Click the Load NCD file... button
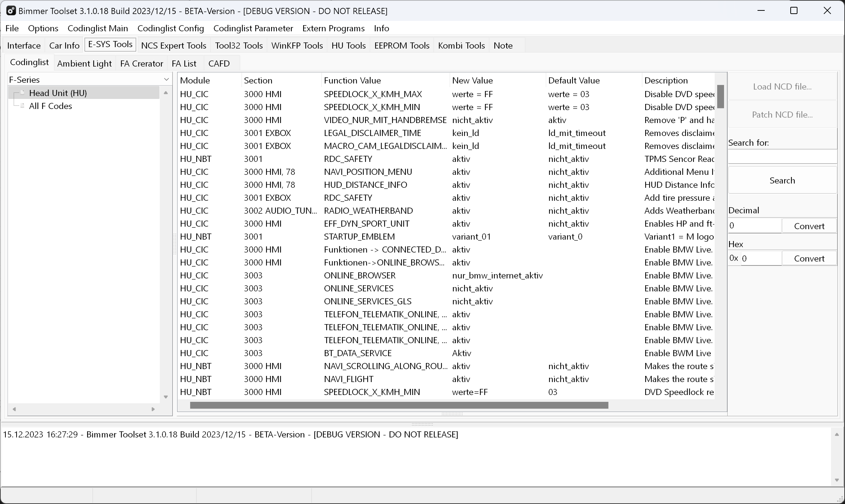Viewport: 845px width, 504px height. (x=782, y=87)
